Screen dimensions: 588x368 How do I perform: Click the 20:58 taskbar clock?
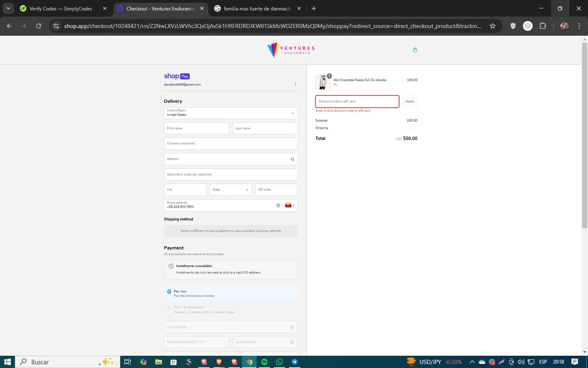(x=559, y=362)
